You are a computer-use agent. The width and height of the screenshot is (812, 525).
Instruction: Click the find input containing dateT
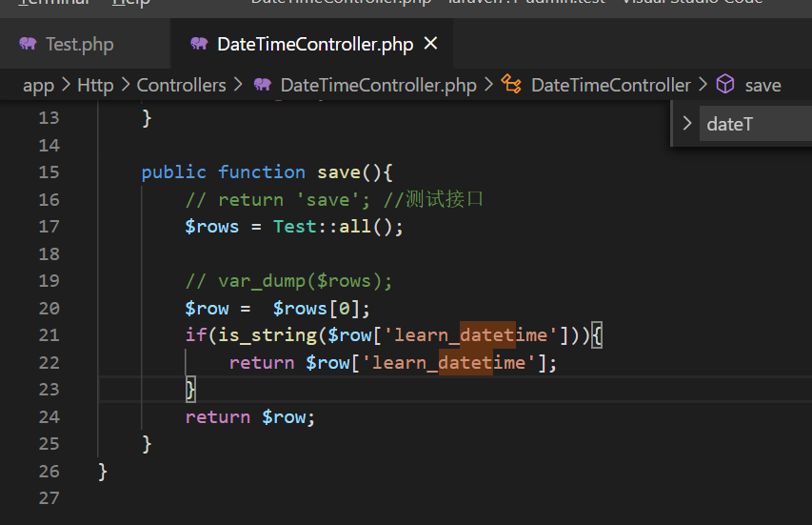(x=756, y=124)
